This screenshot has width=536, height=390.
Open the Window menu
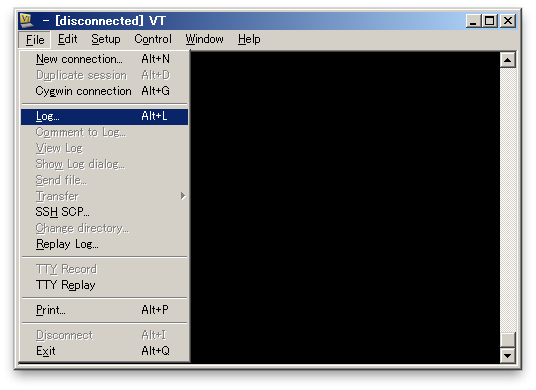(204, 39)
